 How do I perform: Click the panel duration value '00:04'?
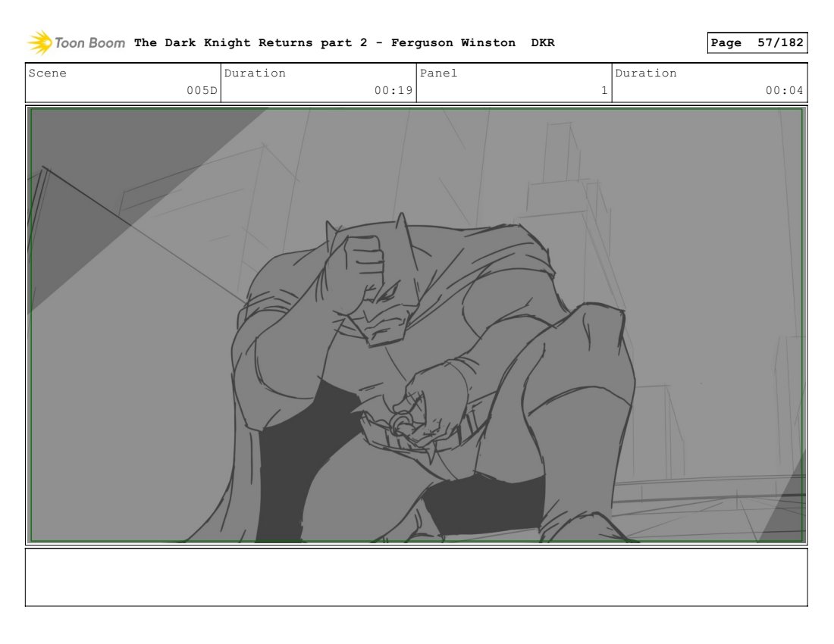(785, 90)
